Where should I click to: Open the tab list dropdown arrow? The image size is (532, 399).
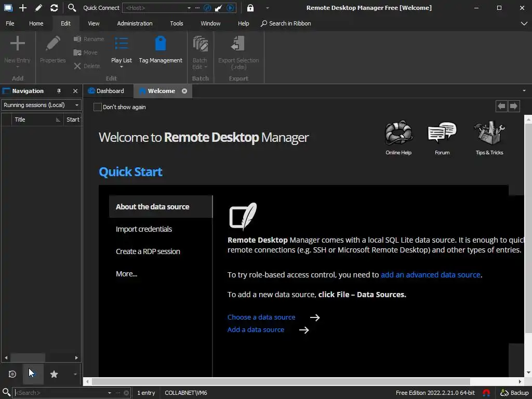tap(524, 90)
